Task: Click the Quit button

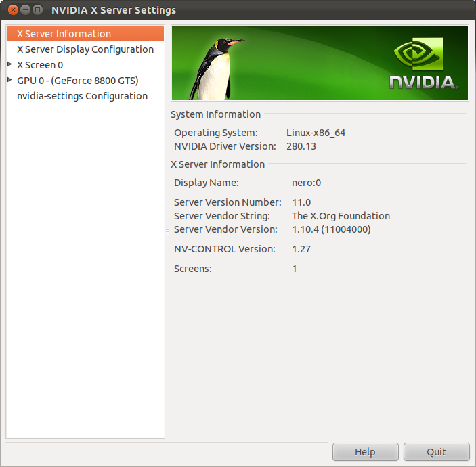Action: [x=436, y=452]
